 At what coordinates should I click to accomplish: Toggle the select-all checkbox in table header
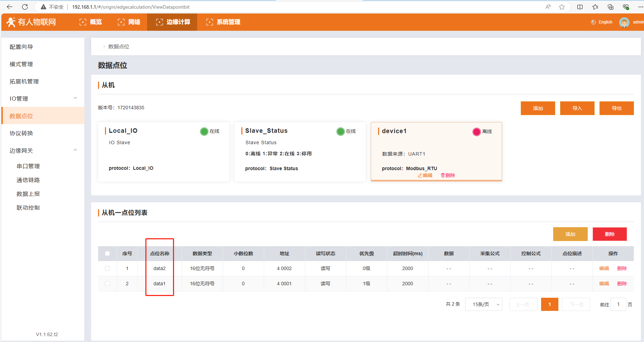click(107, 253)
